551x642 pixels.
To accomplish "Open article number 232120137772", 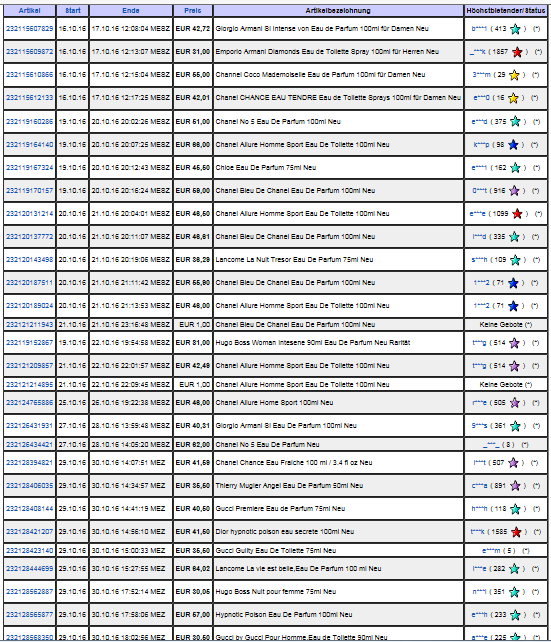I will tap(29, 236).
